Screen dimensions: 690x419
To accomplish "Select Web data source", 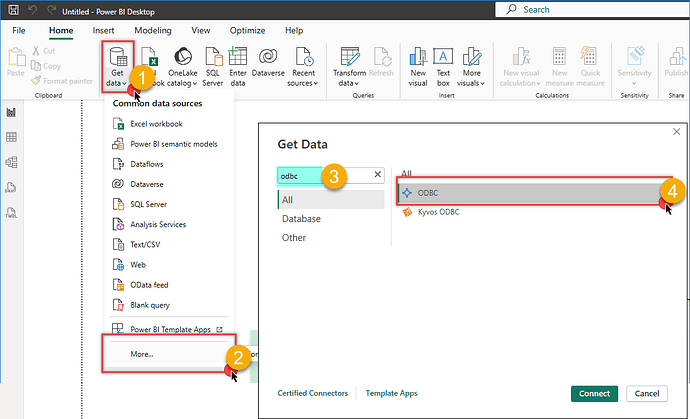I will [169, 265].
